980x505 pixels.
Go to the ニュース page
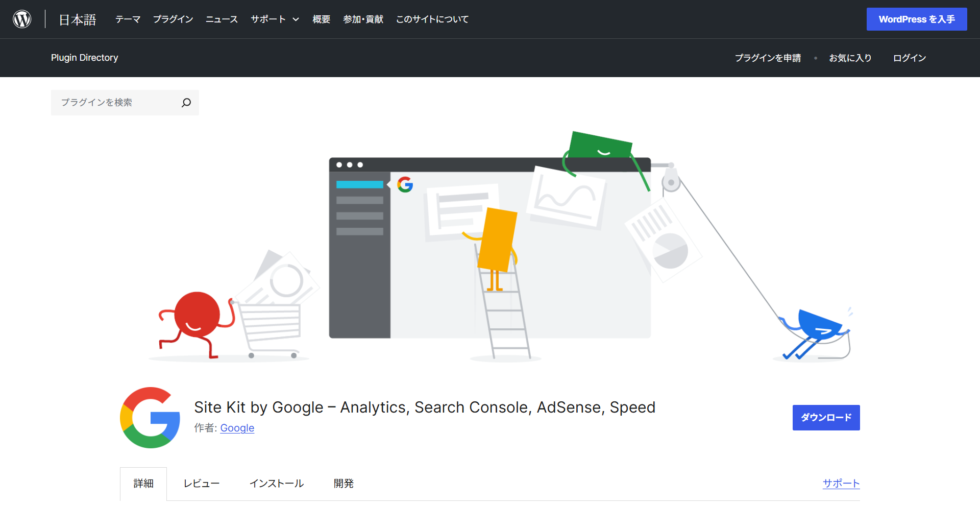[222, 19]
